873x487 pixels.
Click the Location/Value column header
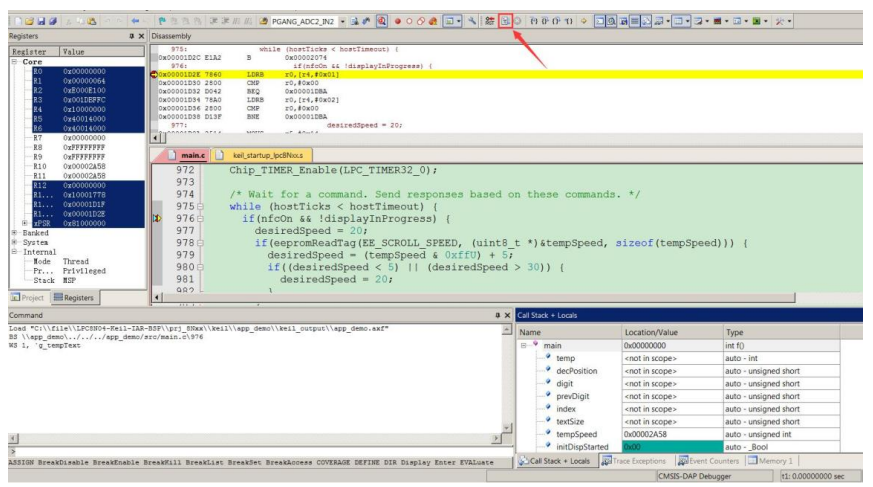tap(672, 332)
